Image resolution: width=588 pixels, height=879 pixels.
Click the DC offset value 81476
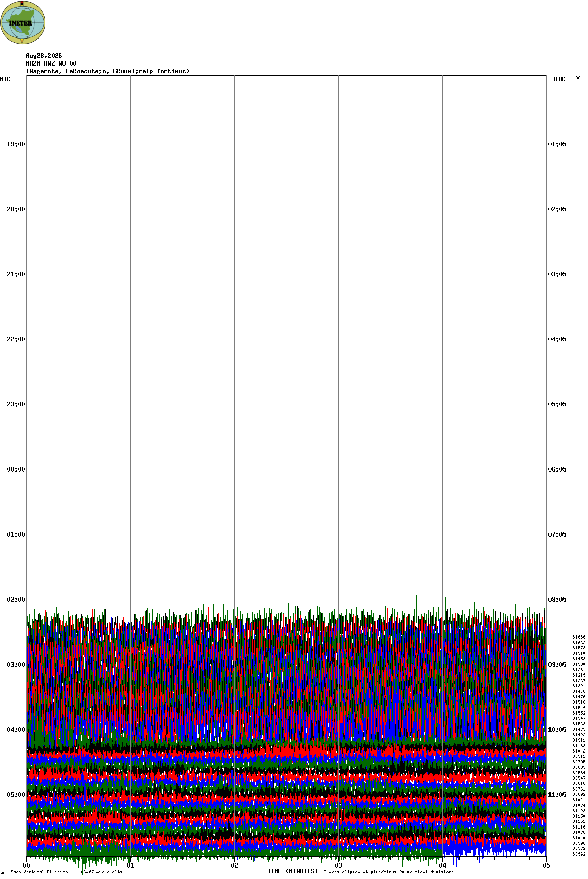coord(579,697)
